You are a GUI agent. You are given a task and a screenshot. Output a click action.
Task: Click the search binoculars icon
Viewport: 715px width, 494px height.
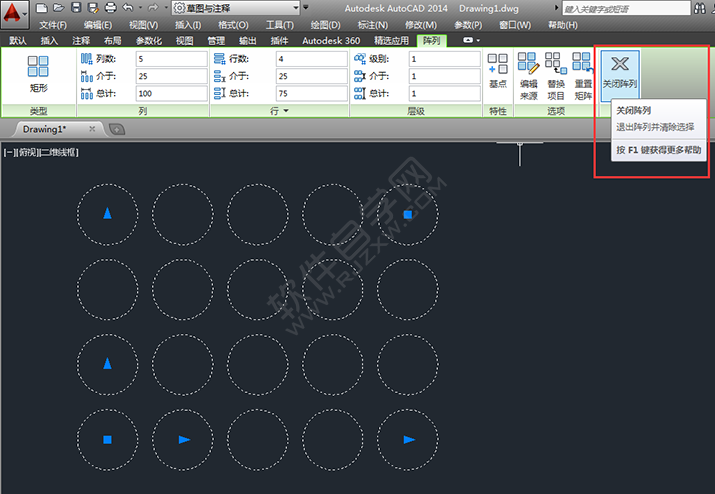[x=699, y=8]
